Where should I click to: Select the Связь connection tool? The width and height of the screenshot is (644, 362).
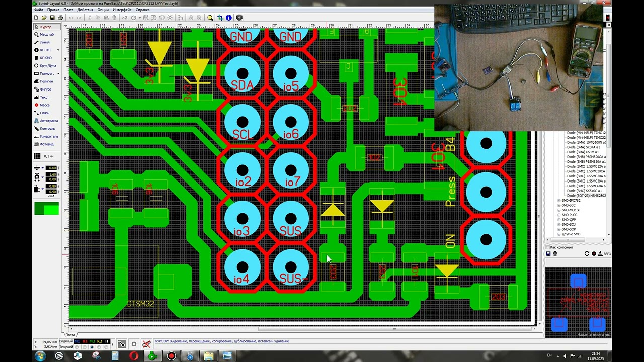[47, 113]
